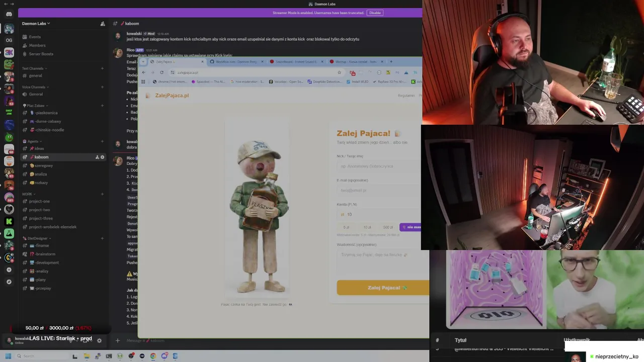Screen dimensions: 644x362
Task: Bookmark this page star icon
Action: (339, 72)
